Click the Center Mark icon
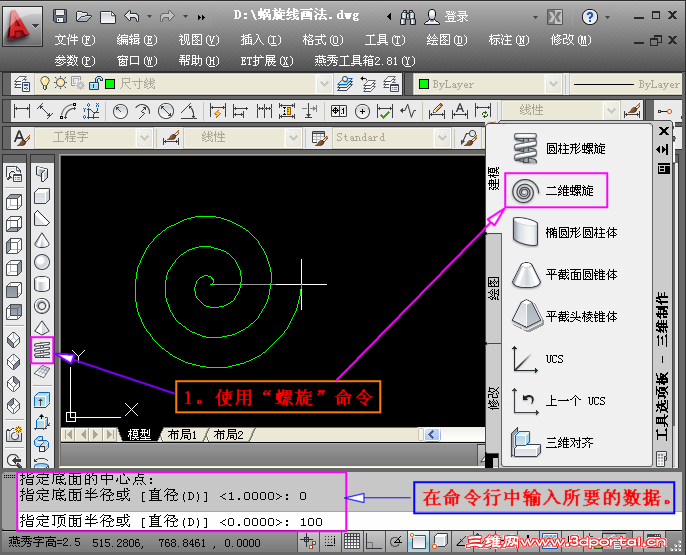The height and width of the screenshot is (555, 686). point(362,112)
